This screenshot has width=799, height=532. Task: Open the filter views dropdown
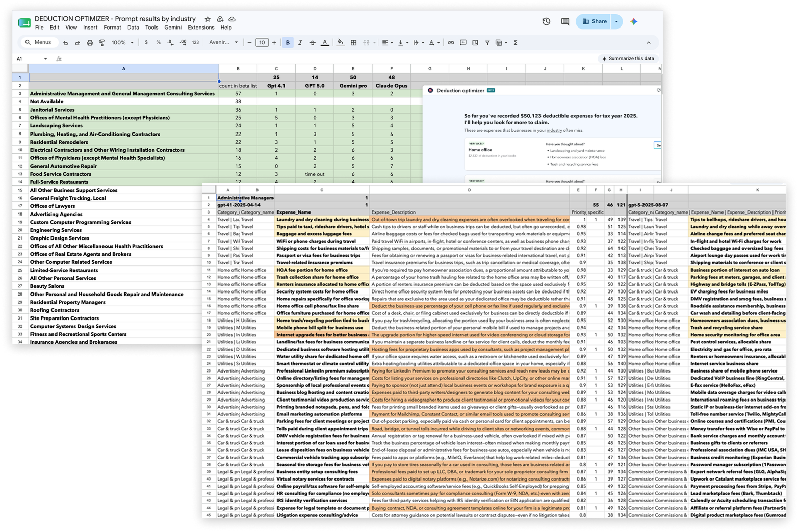pyautogui.click(x=501, y=43)
